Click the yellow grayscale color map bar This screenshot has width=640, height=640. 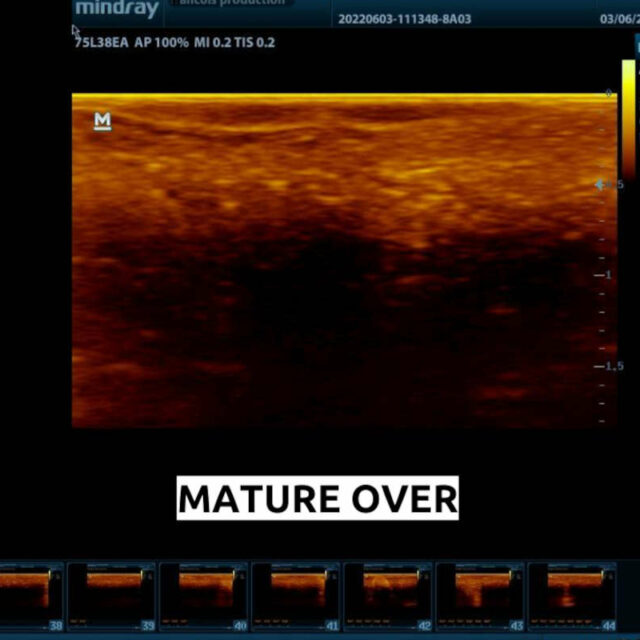click(629, 118)
